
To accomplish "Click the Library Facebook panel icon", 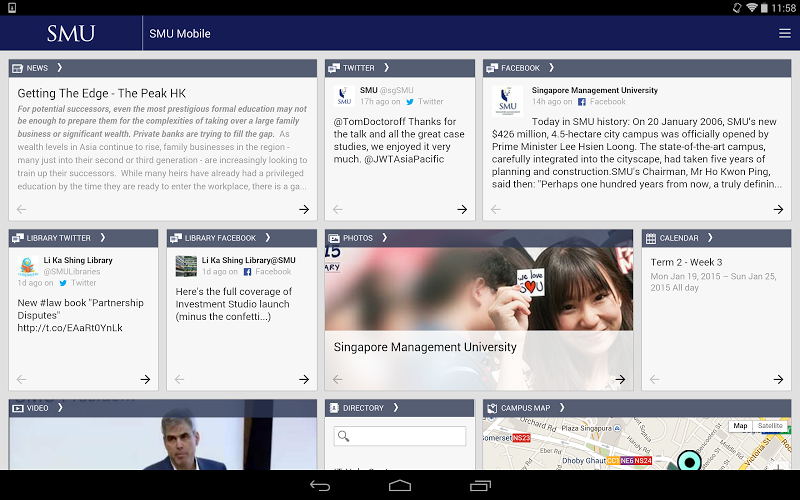I will [x=176, y=238].
